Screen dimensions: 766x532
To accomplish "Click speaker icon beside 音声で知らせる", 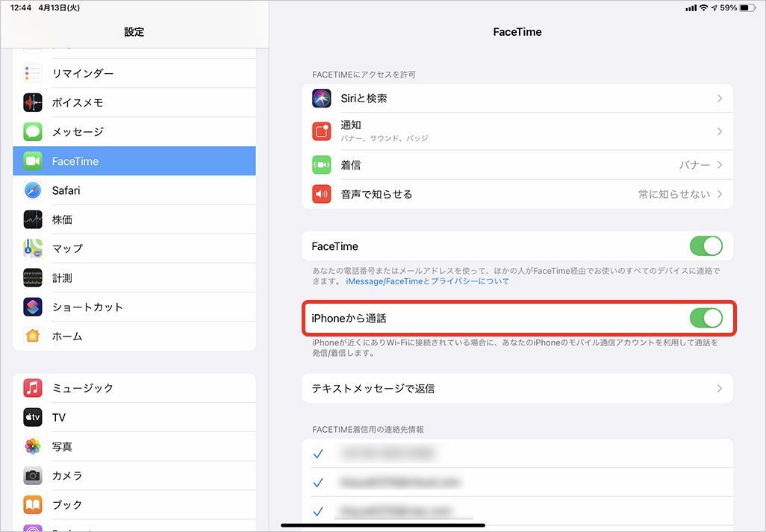I will (x=322, y=194).
